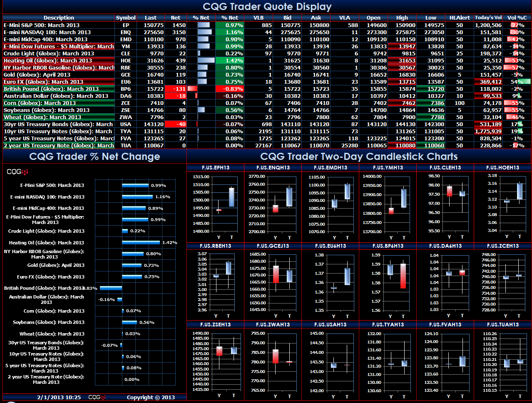Click the Copyright © 2013 text
The width and height of the screenshot is (532, 403).
coord(151,397)
